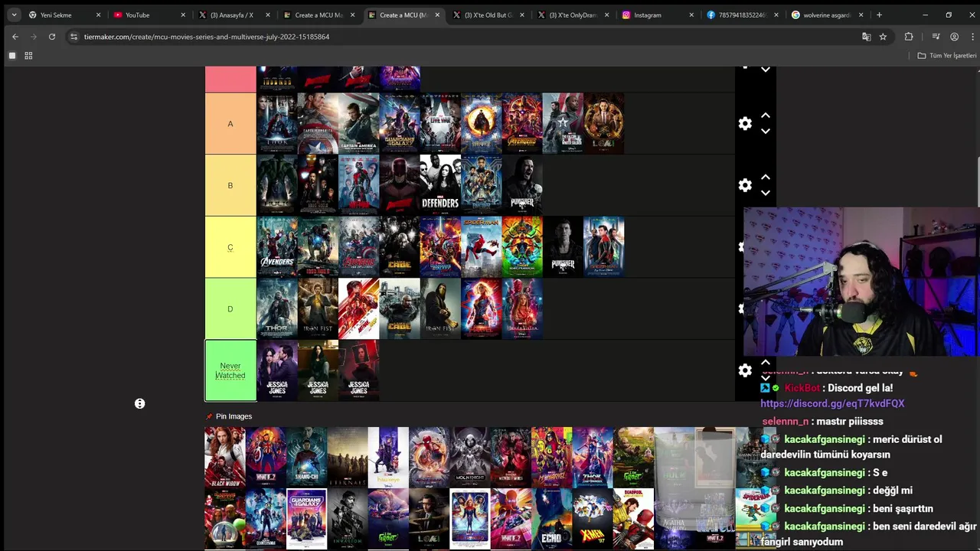Viewport: 980px width, 551px height.
Task: Move Never Watched tier up with arrow
Action: point(765,363)
